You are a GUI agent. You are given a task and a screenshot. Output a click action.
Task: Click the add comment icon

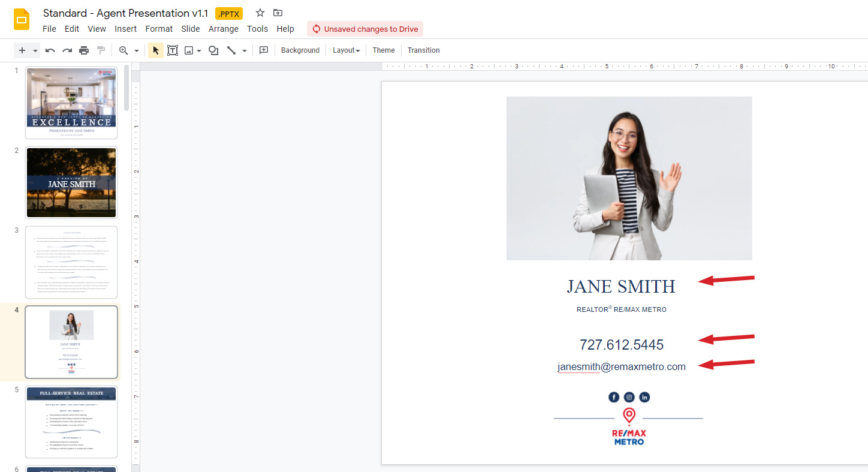(264, 50)
